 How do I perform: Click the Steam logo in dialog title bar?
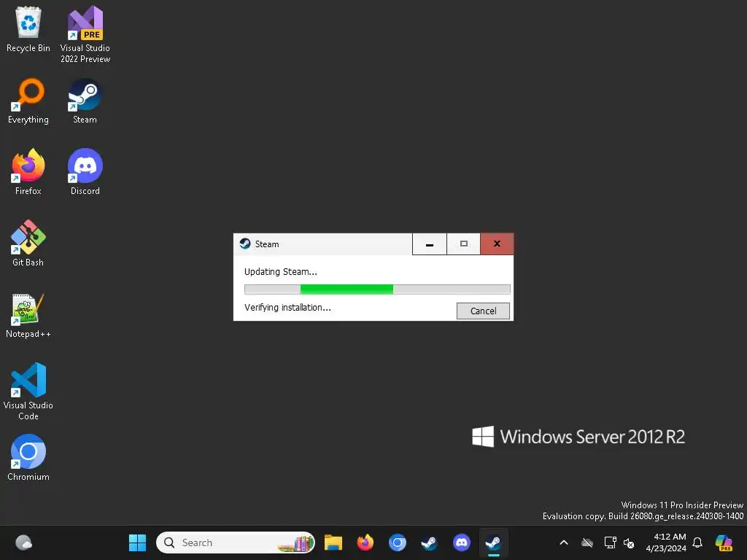pos(245,244)
